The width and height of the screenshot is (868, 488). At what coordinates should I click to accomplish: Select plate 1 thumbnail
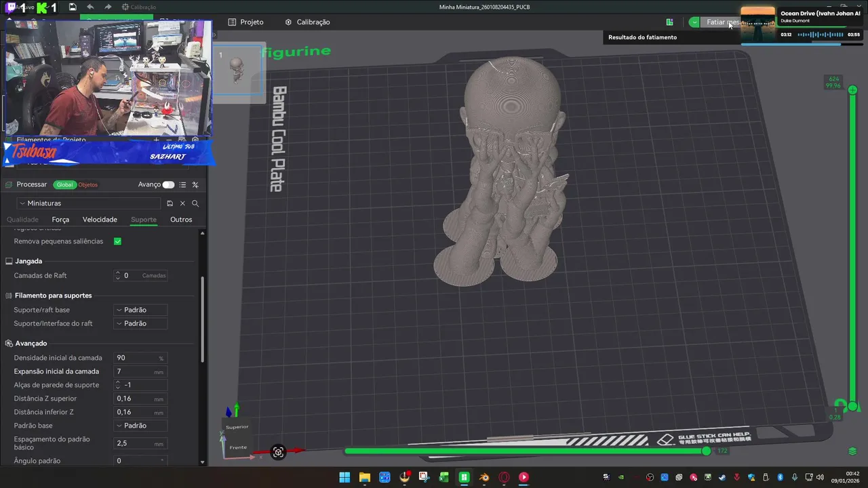point(237,69)
